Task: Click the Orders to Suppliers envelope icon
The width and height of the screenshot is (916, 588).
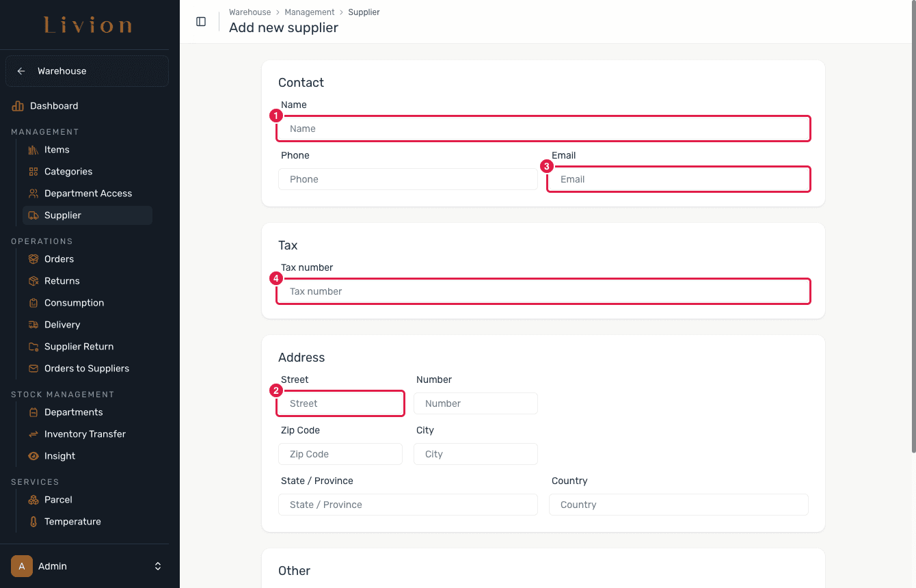Action: (33, 369)
